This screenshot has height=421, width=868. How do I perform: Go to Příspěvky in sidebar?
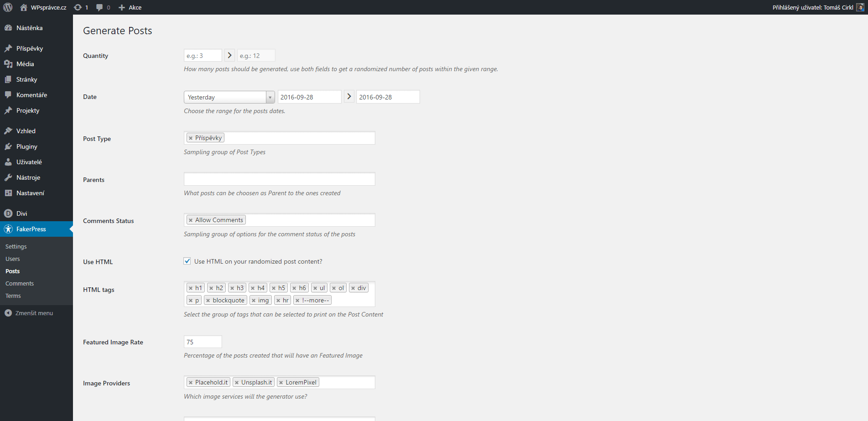pos(36,48)
